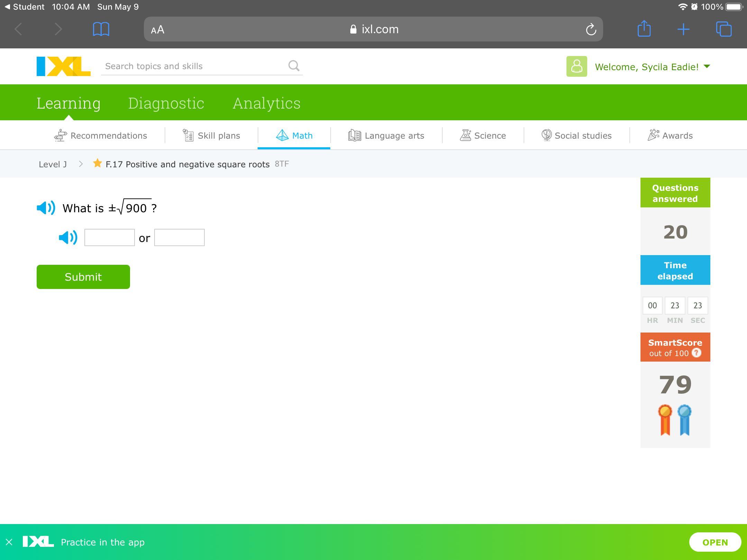Expand the Welcome account dropdown arrow
This screenshot has height=560, width=747.
click(x=707, y=66)
